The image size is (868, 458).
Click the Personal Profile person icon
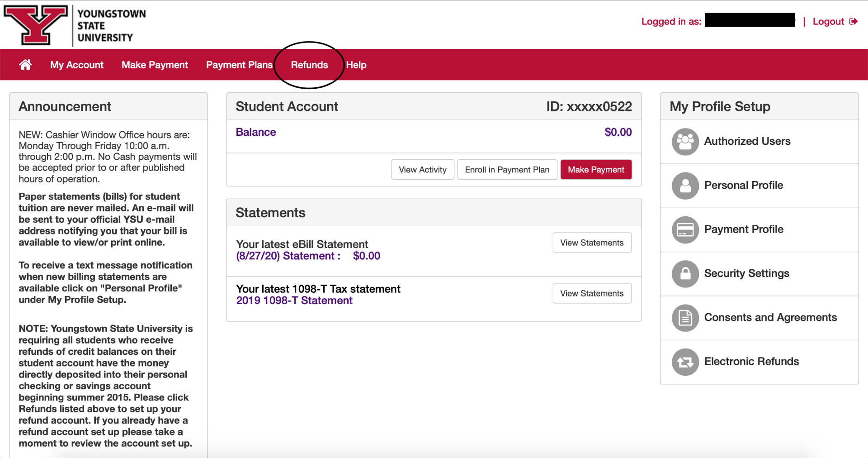[685, 186]
